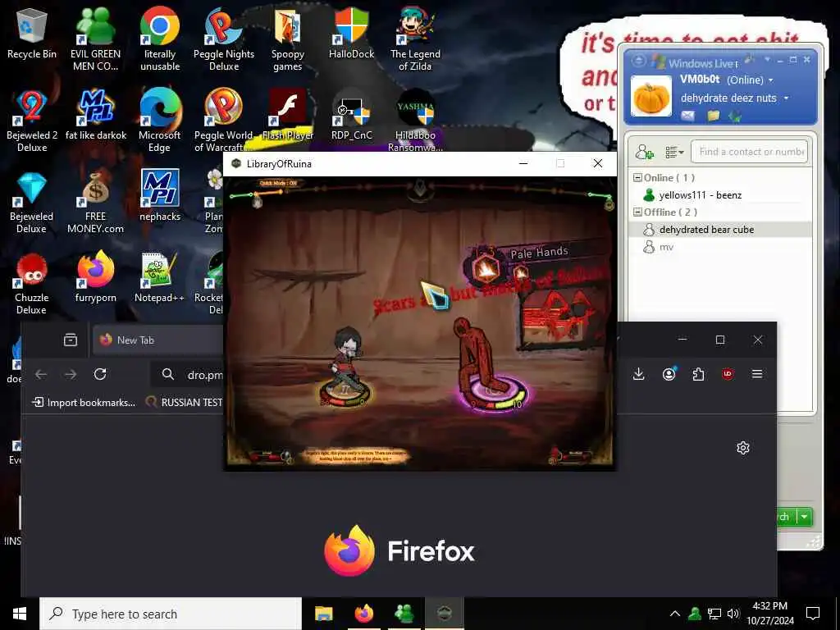Open Peggle Nights Deluxe desktop shortcut
The image size is (840, 630).
click(x=224, y=39)
